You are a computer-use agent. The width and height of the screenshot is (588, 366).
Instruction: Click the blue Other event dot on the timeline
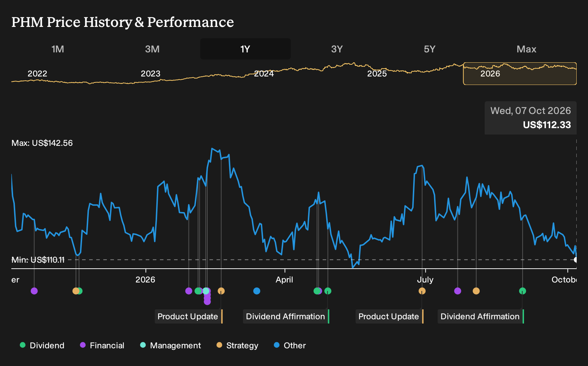point(257,291)
